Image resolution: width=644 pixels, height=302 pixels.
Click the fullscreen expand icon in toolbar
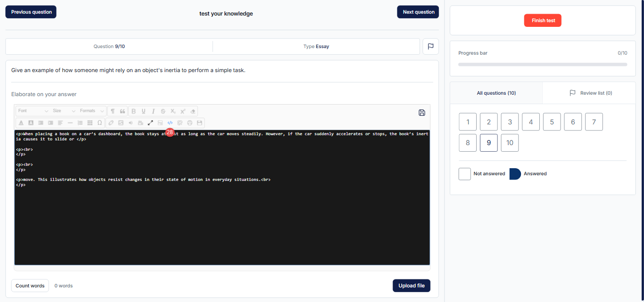(x=150, y=123)
